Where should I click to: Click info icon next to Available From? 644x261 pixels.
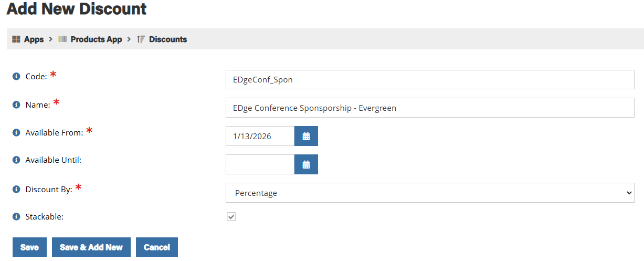tap(16, 133)
